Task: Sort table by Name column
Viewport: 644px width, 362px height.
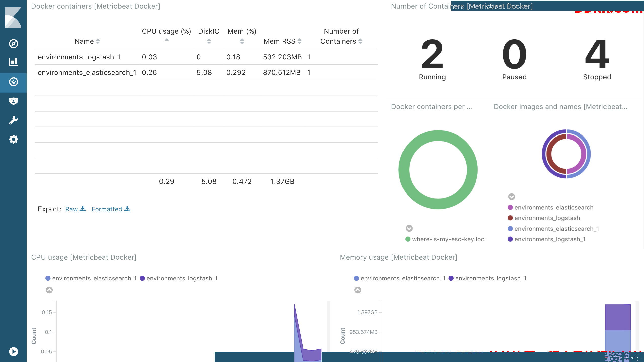Action: (98, 41)
